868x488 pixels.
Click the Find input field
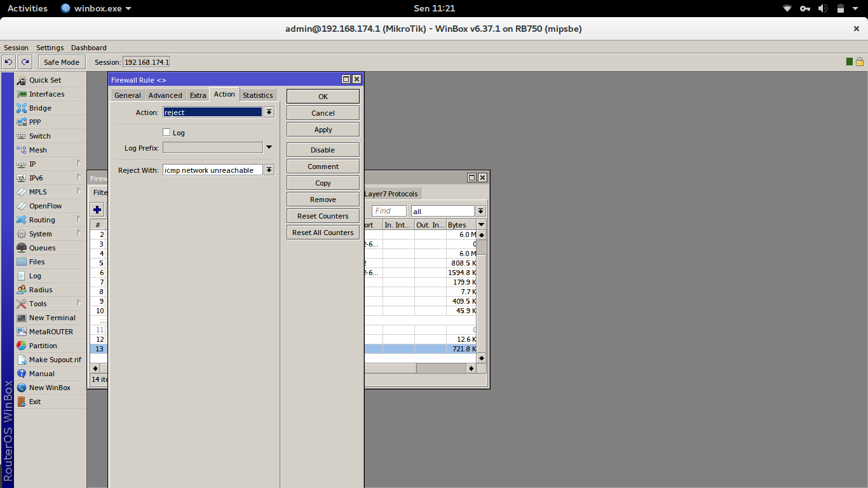point(389,211)
